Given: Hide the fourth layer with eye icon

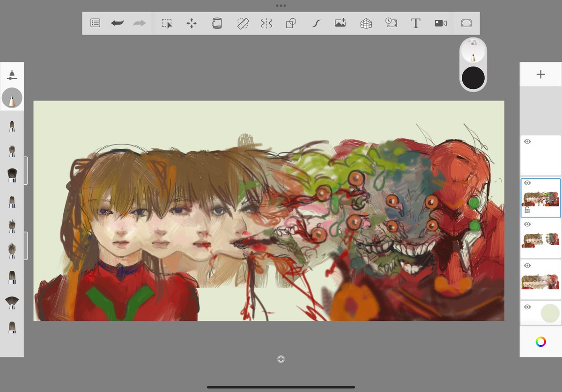Looking at the screenshot, I should point(527,265).
